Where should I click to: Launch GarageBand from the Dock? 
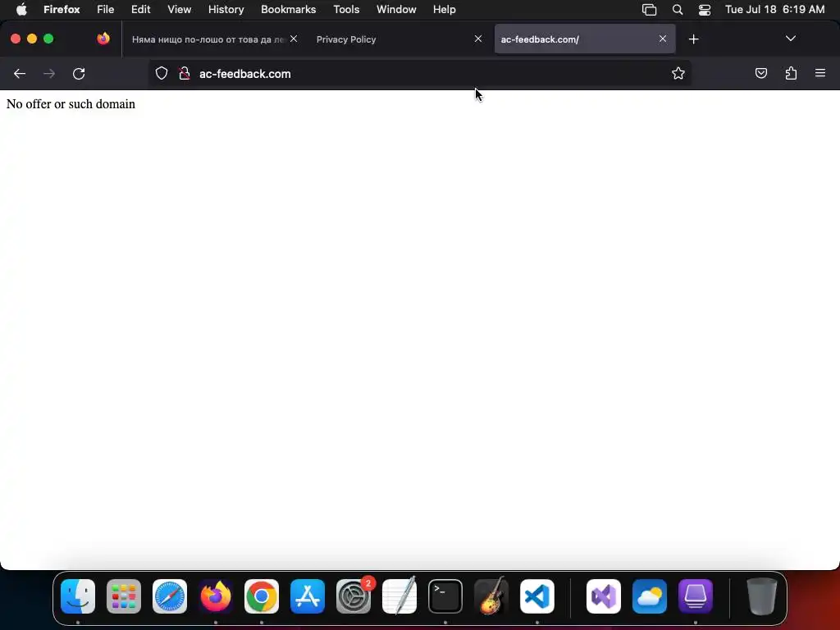coord(491,596)
